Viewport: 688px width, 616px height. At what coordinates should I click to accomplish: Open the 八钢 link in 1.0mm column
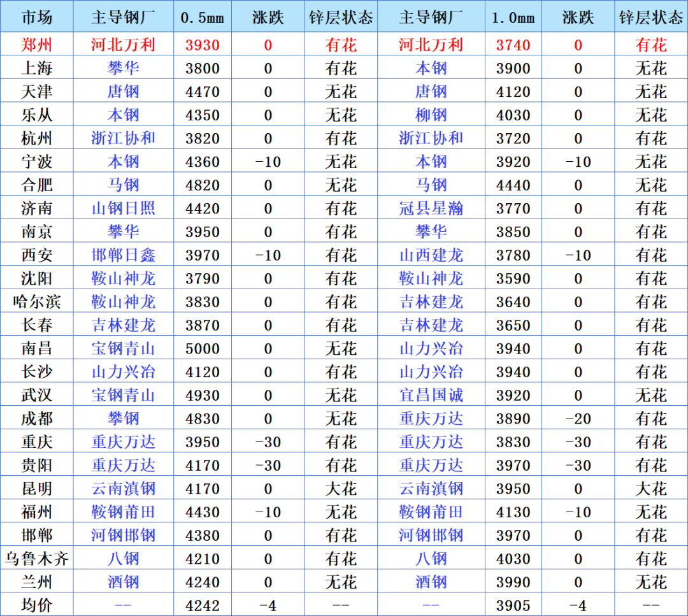pos(431,559)
